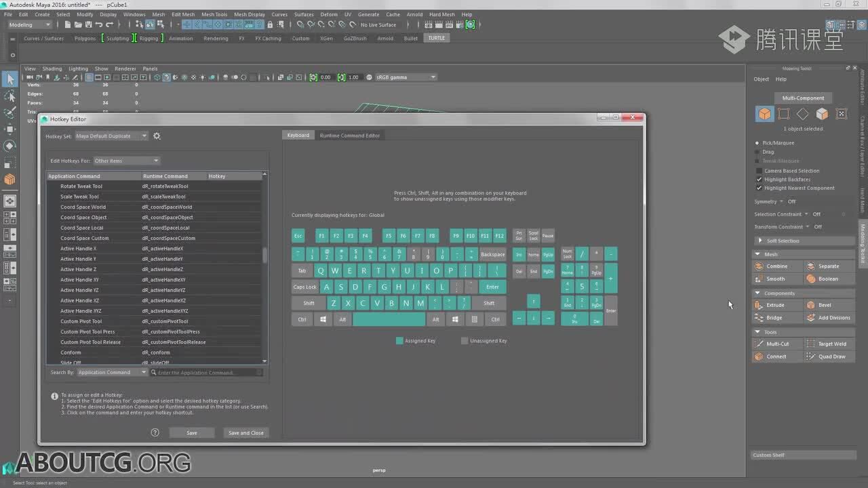
Task: Expand the Soft Selection section
Action: (782, 241)
